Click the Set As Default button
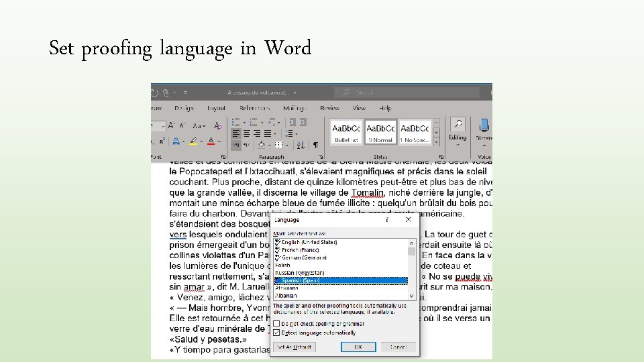This screenshot has height=362, width=644. (294, 347)
